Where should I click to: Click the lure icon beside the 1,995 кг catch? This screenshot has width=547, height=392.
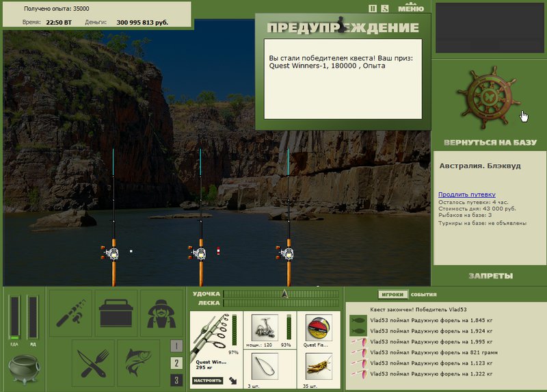[x=358, y=342]
